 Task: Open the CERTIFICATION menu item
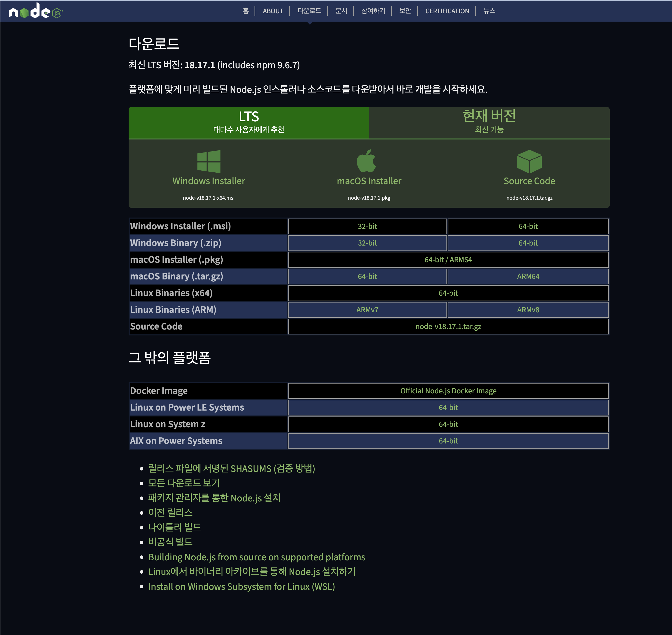click(447, 11)
